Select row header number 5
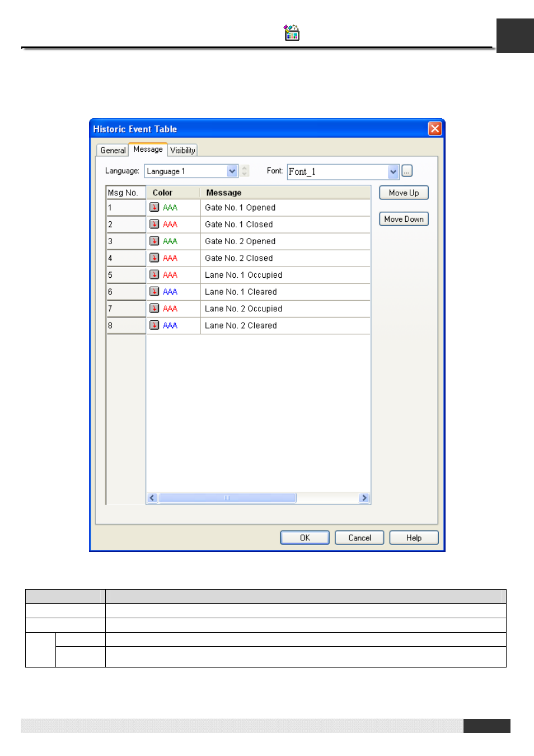The width and height of the screenshot is (534, 756). 126,275
